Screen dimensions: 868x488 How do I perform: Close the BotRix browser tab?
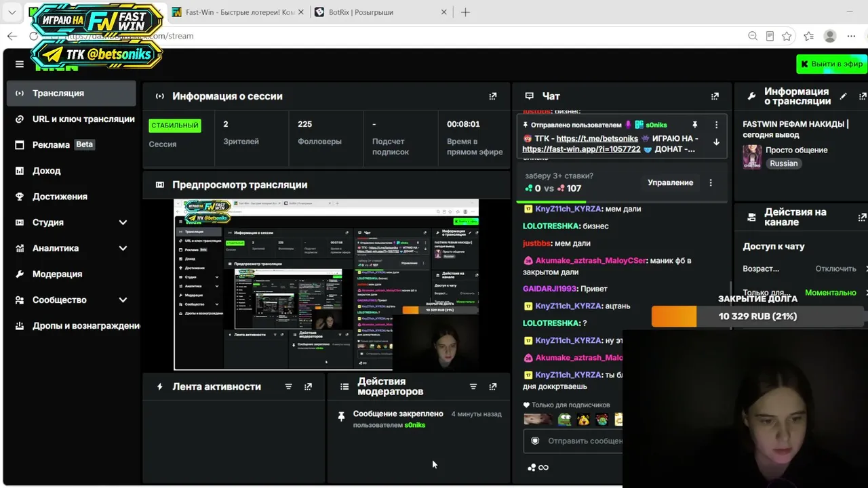444,12
